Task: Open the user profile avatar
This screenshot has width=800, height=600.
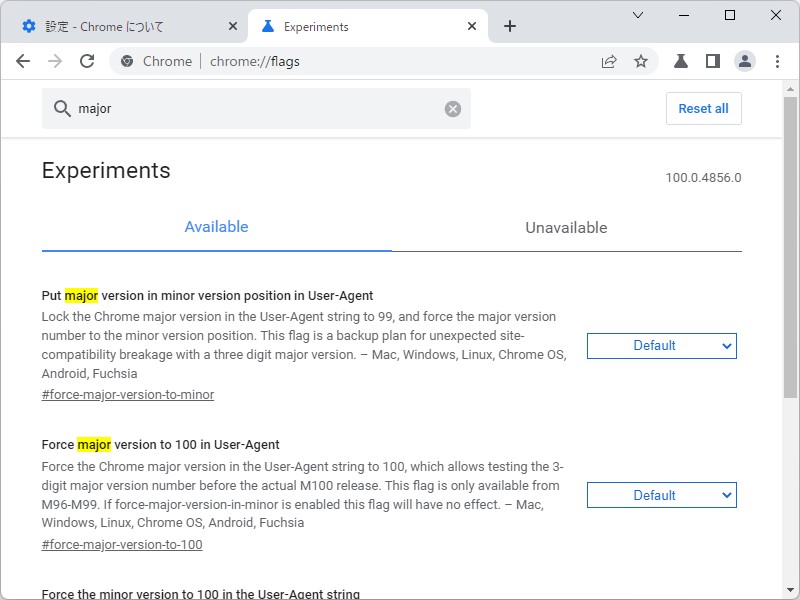Action: (x=745, y=61)
